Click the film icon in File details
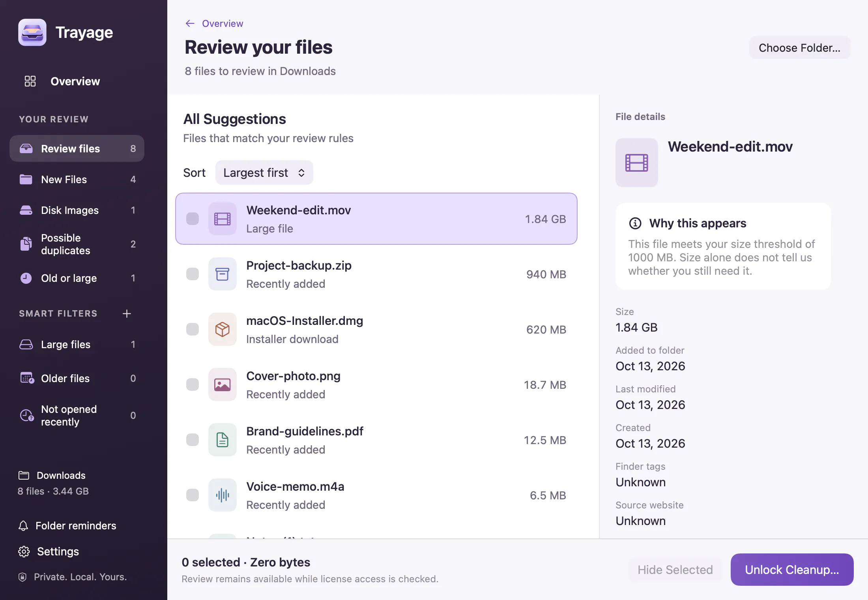Viewport: 868px width, 600px height. click(x=636, y=163)
